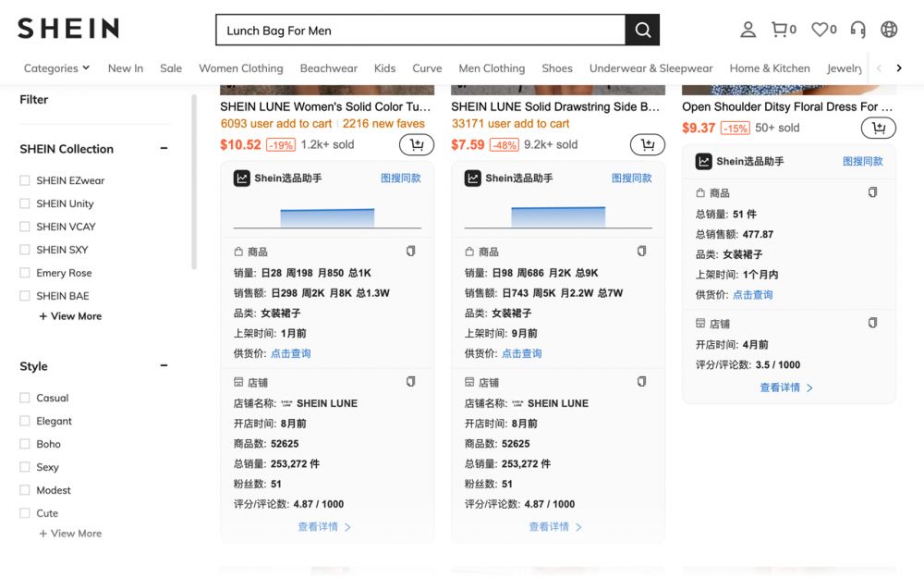Expand View More under Style

[x=70, y=534]
